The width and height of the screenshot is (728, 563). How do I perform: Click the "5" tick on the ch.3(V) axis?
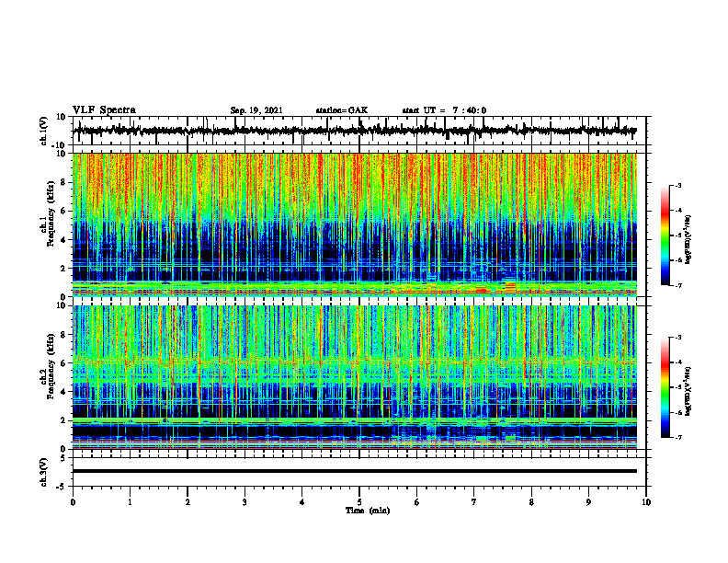click(x=63, y=457)
